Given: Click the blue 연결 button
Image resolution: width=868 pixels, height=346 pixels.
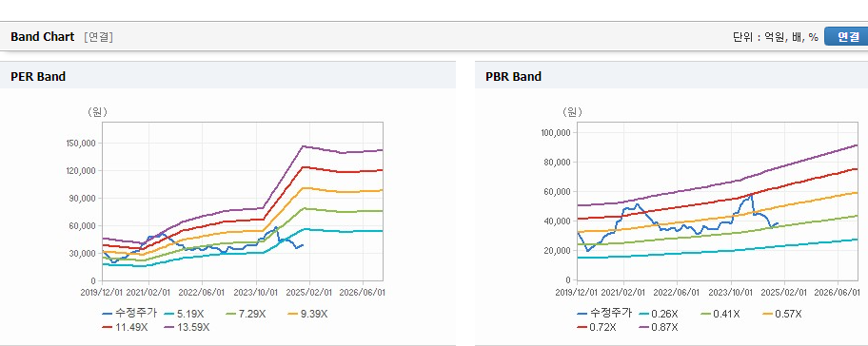Looking at the screenshot, I should (846, 36).
